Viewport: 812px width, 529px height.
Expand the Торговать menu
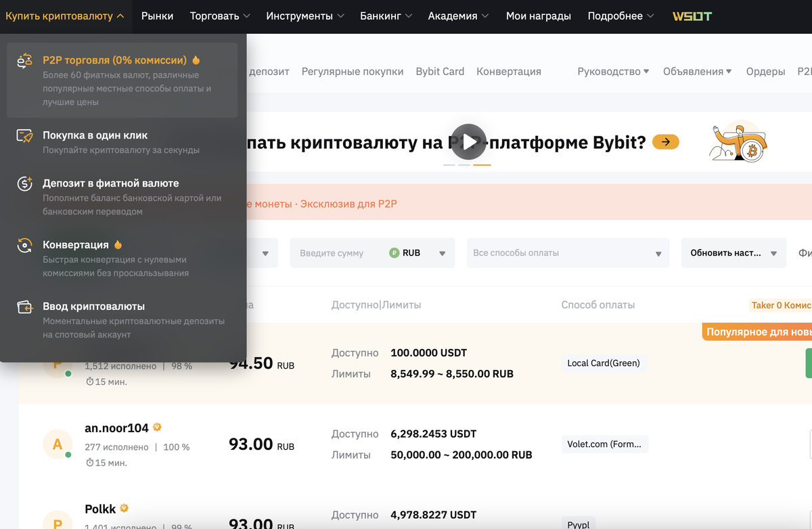[220, 16]
